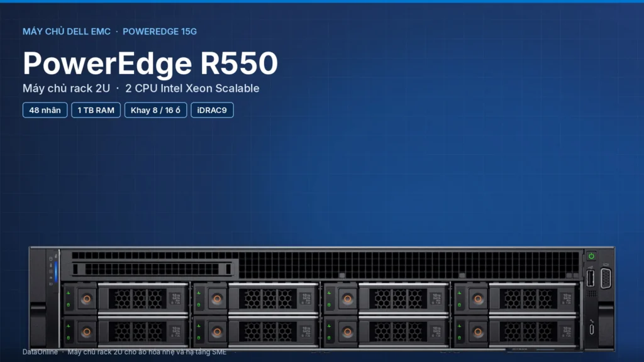The width and height of the screenshot is (644, 362).
Task: Click "2 CPU Intel Xeon Scalable" text
Action: point(192,88)
